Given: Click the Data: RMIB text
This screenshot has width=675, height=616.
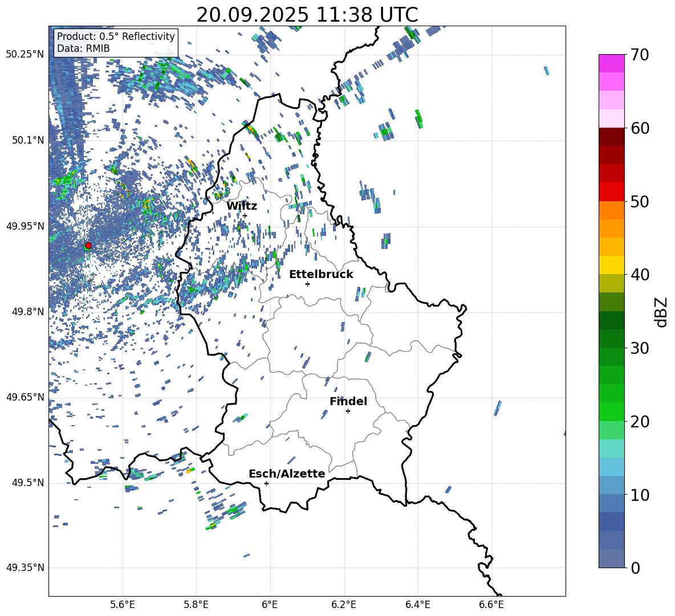Looking at the screenshot, I should coord(83,48).
